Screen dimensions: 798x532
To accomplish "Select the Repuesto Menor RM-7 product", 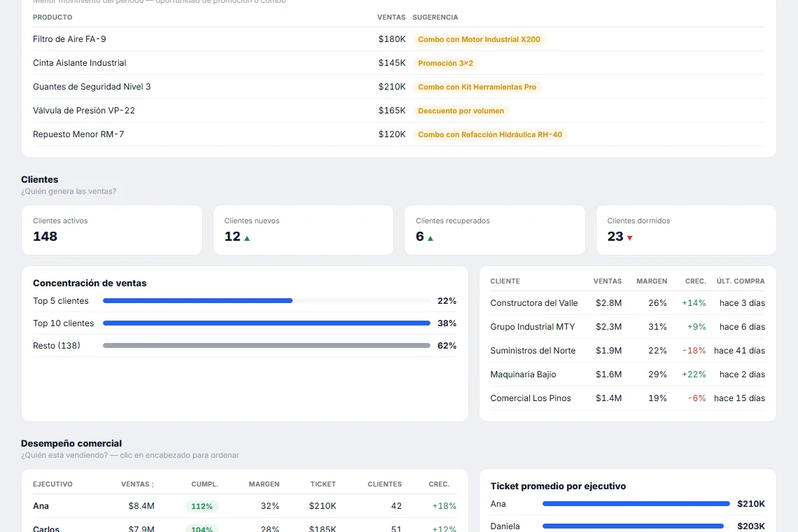I will (x=78, y=134).
